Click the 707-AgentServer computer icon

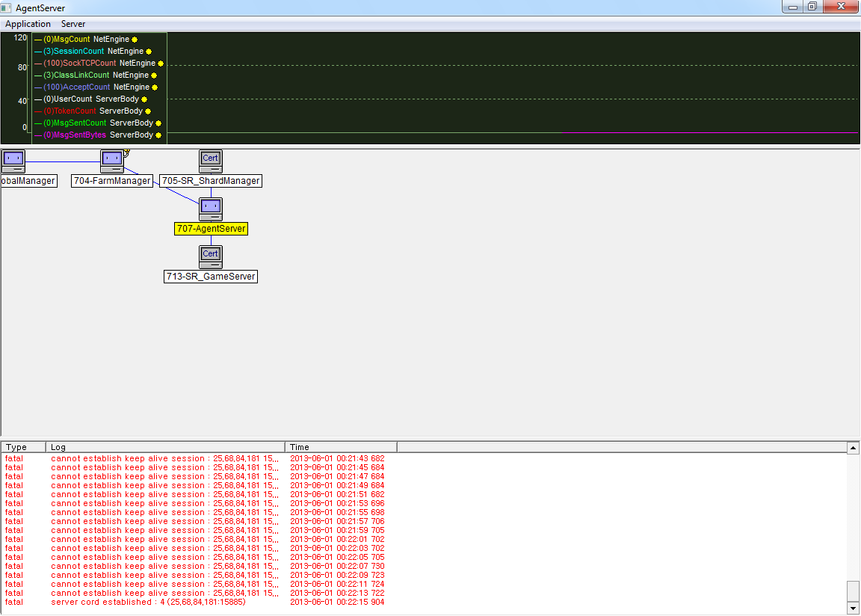tap(211, 209)
